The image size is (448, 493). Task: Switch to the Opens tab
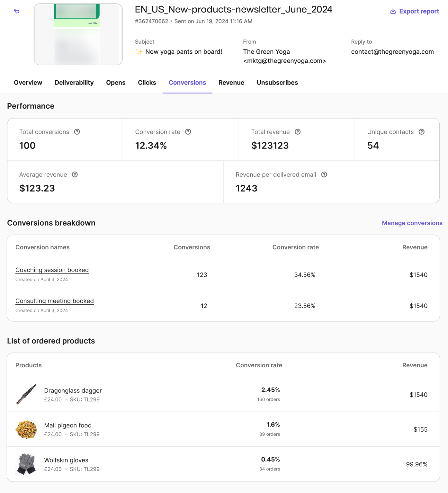tap(115, 83)
